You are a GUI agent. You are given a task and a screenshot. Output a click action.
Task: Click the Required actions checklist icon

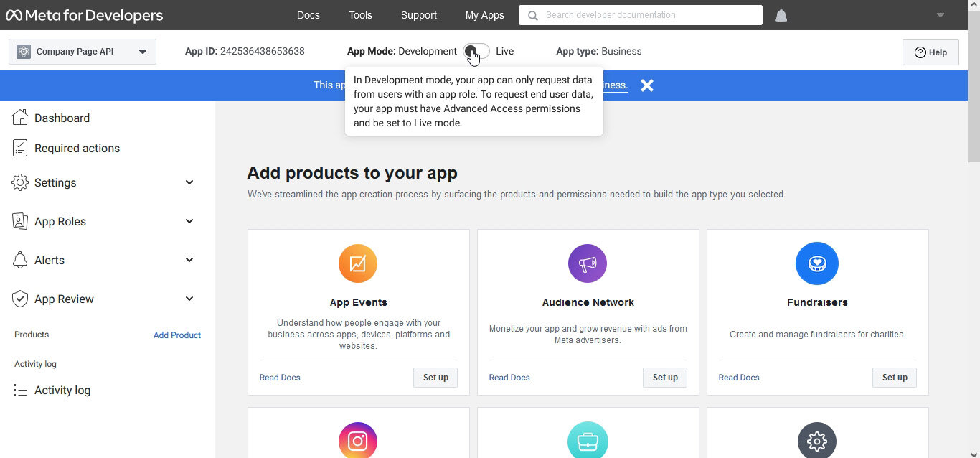pos(20,148)
